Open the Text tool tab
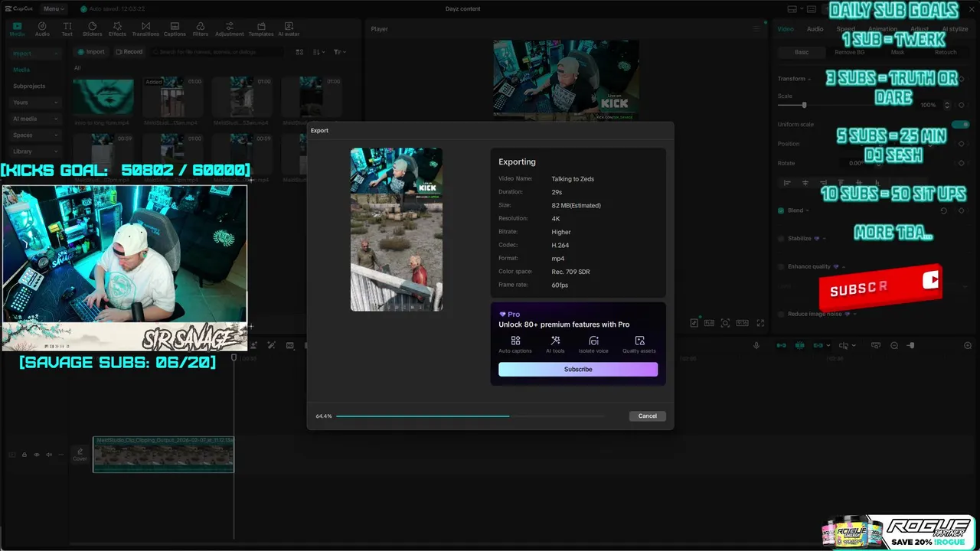Viewport: 980px width, 551px height. [67, 29]
